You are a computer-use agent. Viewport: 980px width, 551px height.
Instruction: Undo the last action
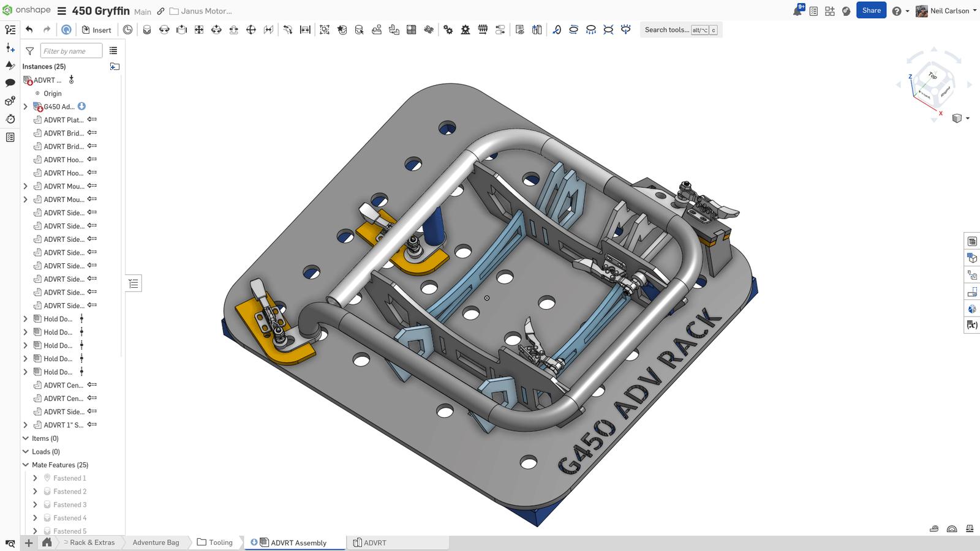(x=28, y=29)
